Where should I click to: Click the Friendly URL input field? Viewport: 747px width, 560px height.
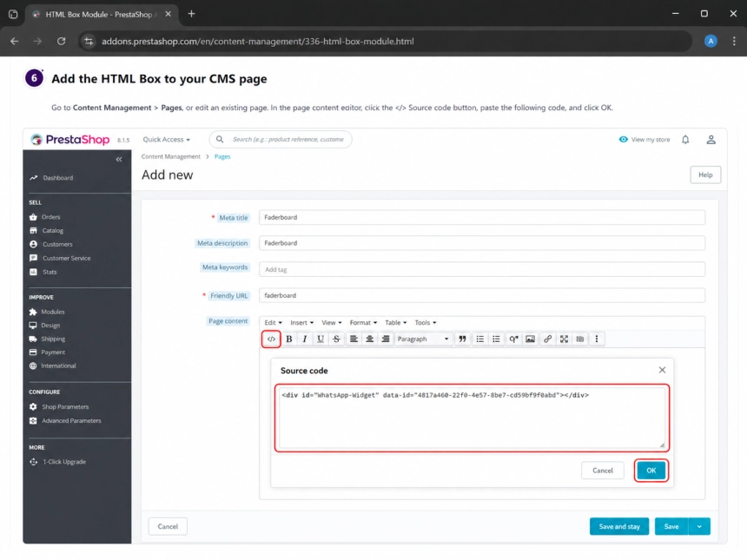pos(482,295)
